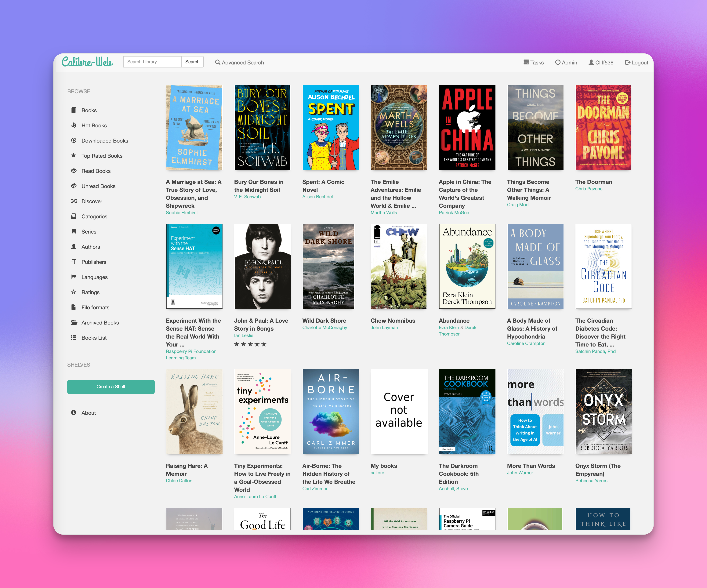Select Categories in browse menu

(x=94, y=216)
